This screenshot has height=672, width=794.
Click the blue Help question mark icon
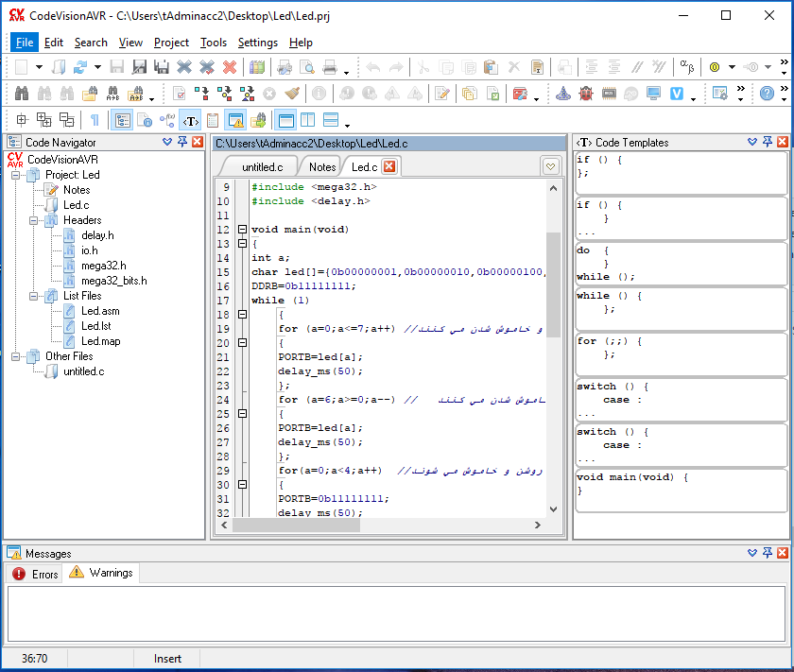click(767, 94)
